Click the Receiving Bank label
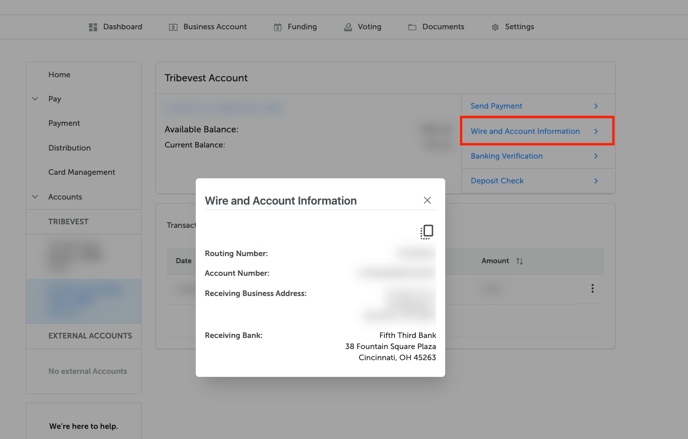Screen dimensions: 688x439 pos(233,335)
